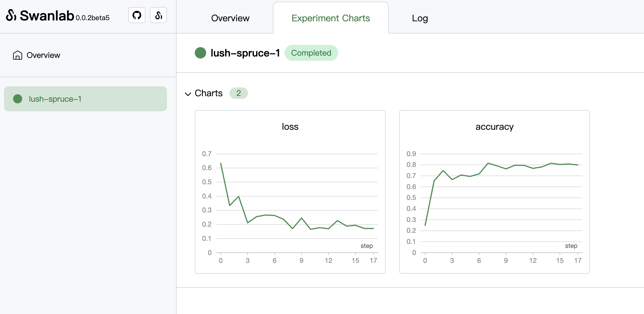Open Overview in the sidebar
Viewport: 644px width, 314px height.
(43, 55)
